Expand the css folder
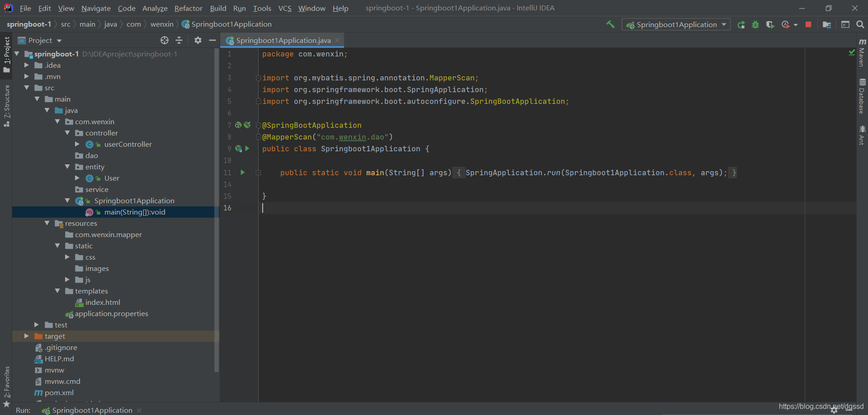The height and width of the screenshot is (415, 868). [x=68, y=257]
